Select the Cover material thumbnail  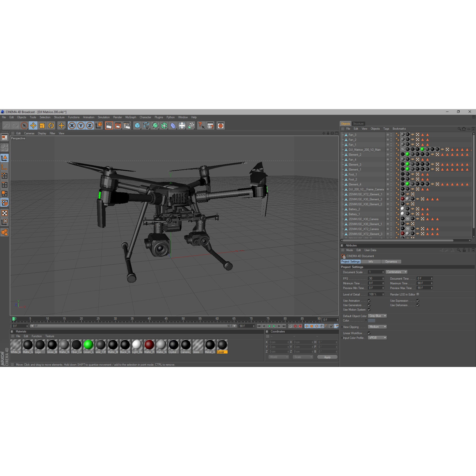(222, 345)
